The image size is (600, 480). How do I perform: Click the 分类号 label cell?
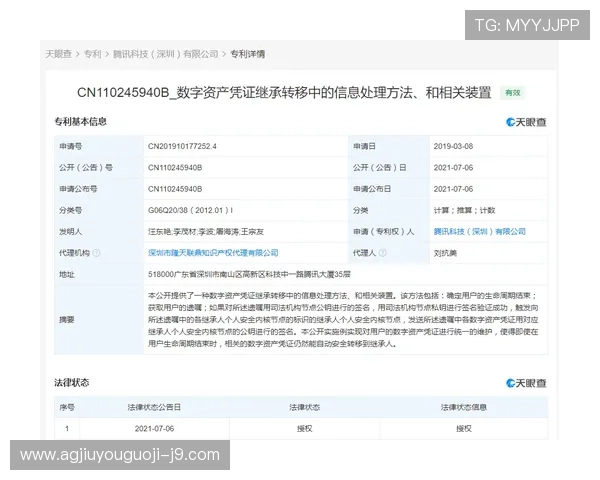(x=99, y=210)
